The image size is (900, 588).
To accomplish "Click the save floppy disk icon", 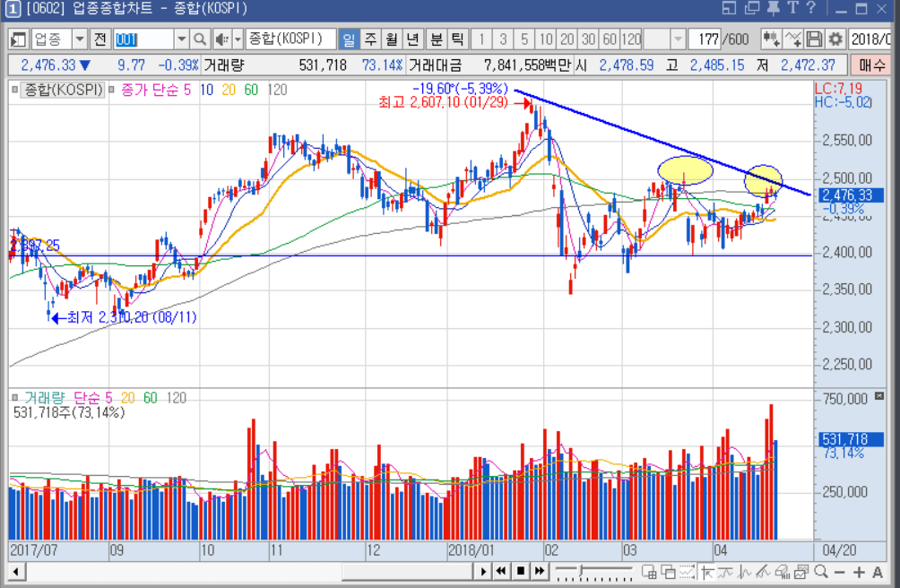I will pyautogui.click(x=814, y=39).
